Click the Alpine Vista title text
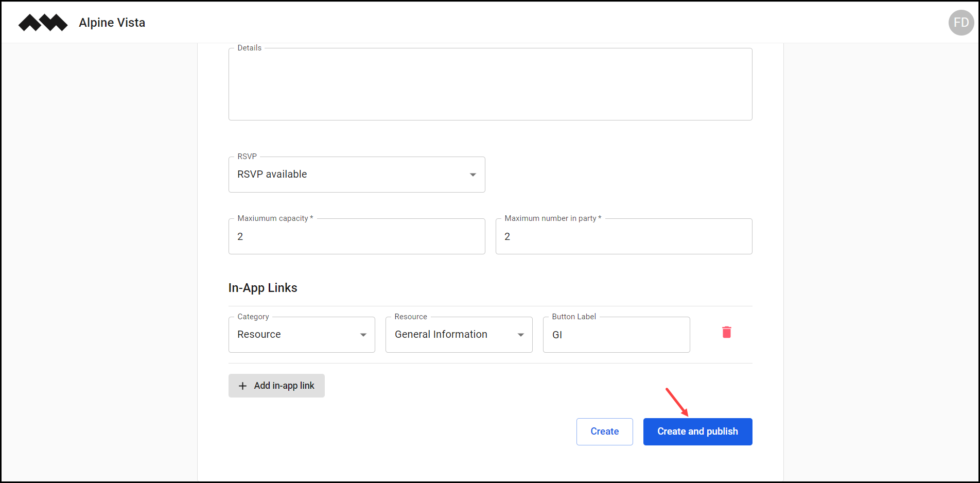980x483 pixels. (112, 22)
